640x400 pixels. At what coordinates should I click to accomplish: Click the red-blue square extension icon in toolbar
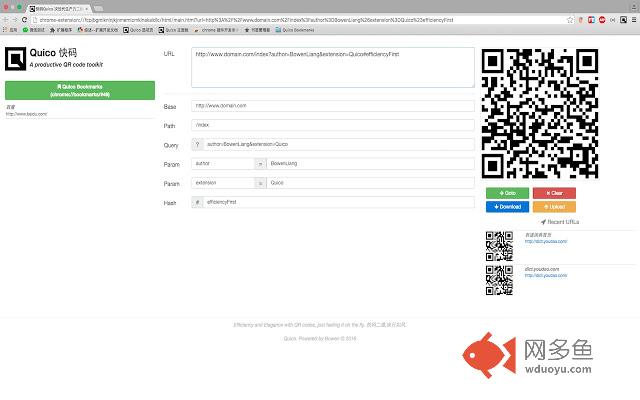591,20
